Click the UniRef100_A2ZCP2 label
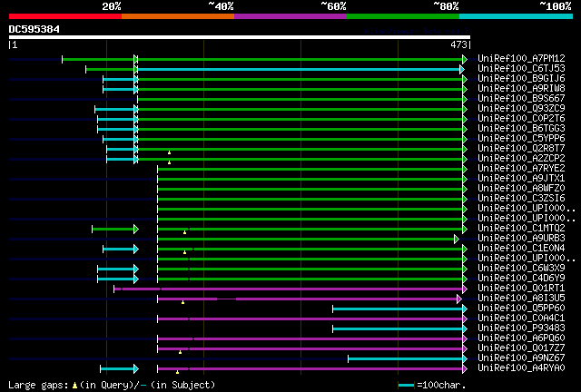581x392 pixels. tap(521, 159)
